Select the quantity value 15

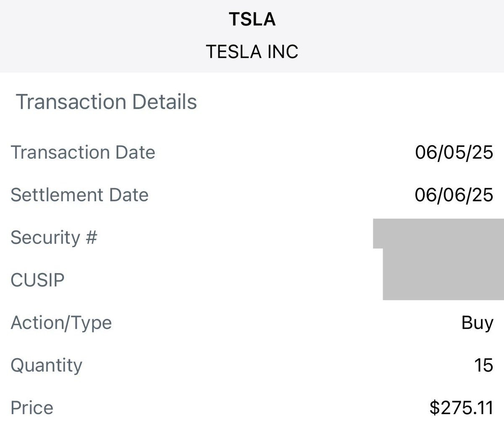[483, 365]
